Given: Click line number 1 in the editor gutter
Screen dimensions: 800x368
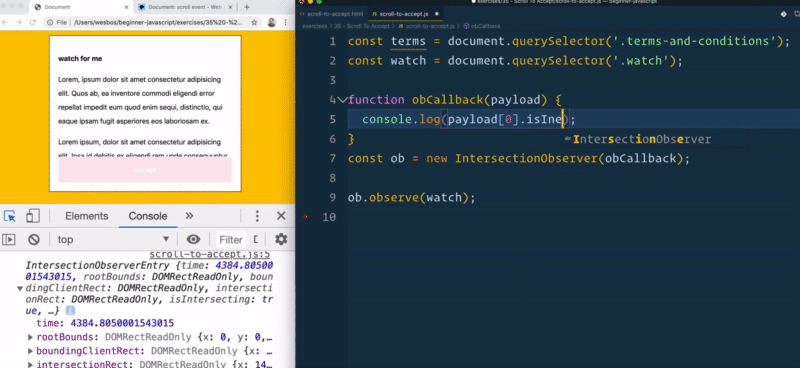Looking at the screenshot, I should click(333, 41).
